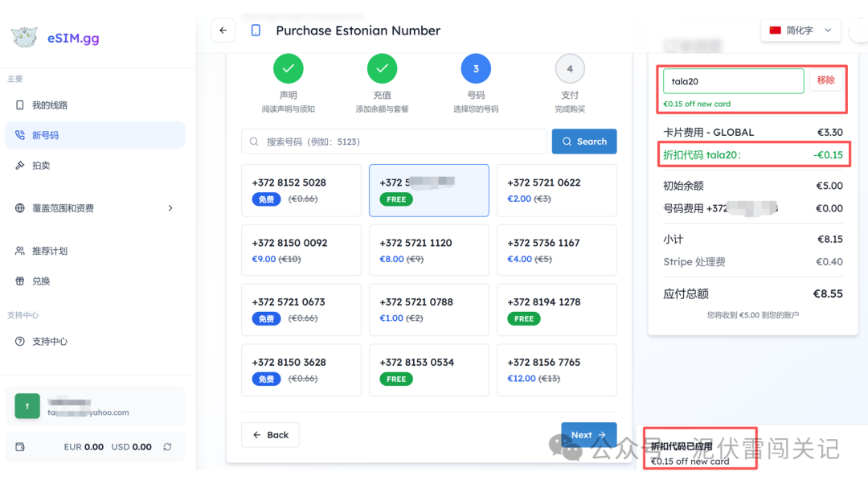Click the wallet icon near EUR balance
The height and width of the screenshot is (484, 868).
(x=20, y=447)
